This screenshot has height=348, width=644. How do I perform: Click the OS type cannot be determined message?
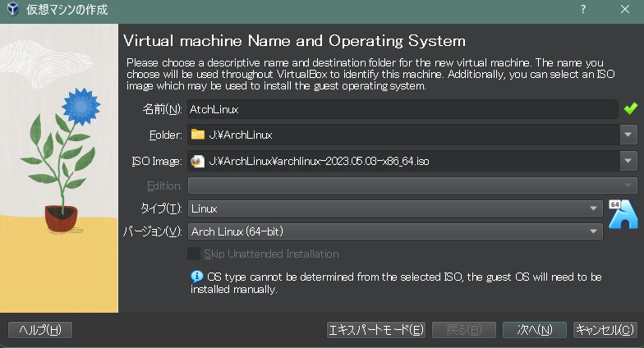[x=396, y=282]
